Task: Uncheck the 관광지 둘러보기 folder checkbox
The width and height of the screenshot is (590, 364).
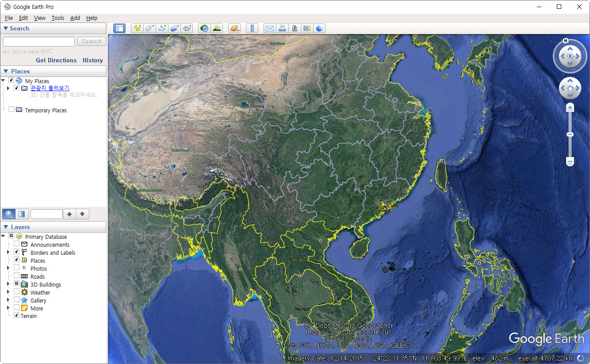Action: (16, 88)
